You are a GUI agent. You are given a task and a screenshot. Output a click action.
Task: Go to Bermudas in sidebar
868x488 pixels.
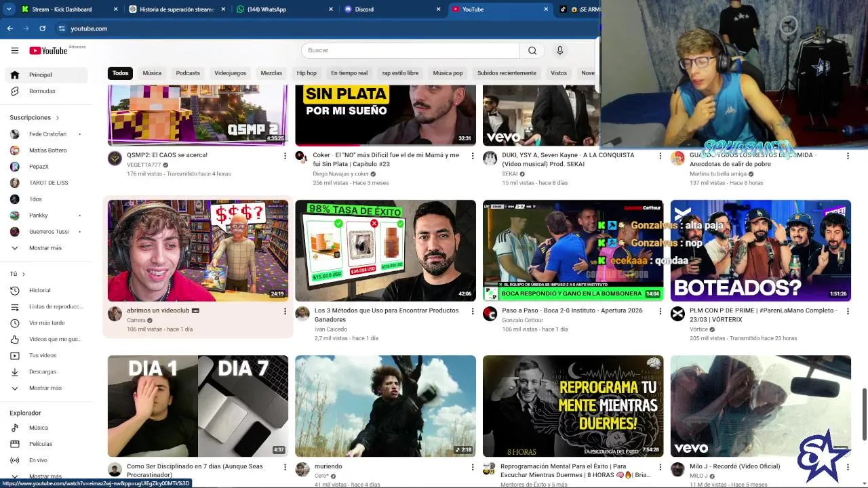coord(47,91)
